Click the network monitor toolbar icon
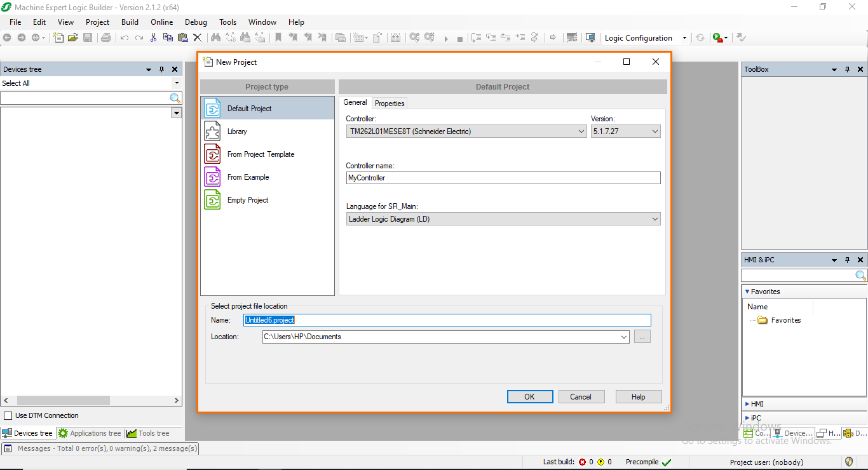868x470 pixels. click(590, 37)
